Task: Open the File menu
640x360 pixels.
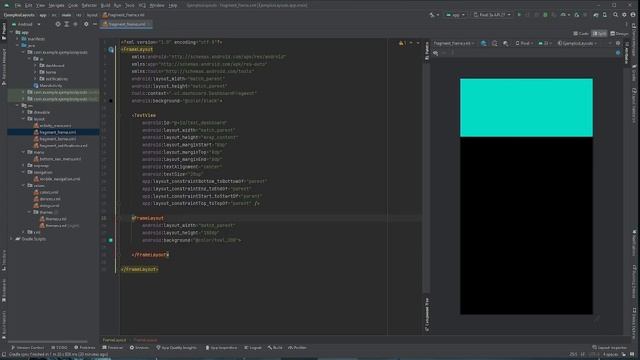Action: 18,5
